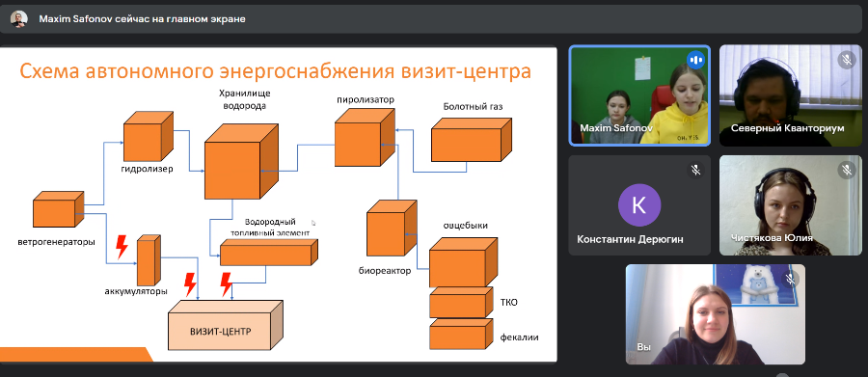This screenshot has height=377, width=868.
Task: Click the ВИЗИТ-ЦЕНТР box in the slide
Action: click(226, 326)
